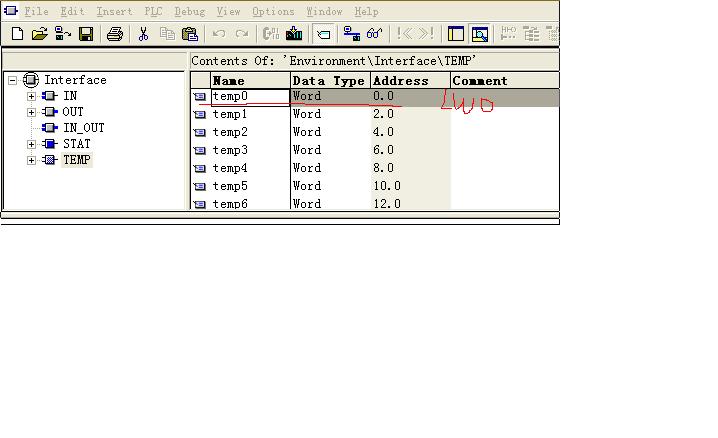Click the Paste clipboard icon
Image resolution: width=718 pixels, height=438 pixels.
(x=190, y=34)
